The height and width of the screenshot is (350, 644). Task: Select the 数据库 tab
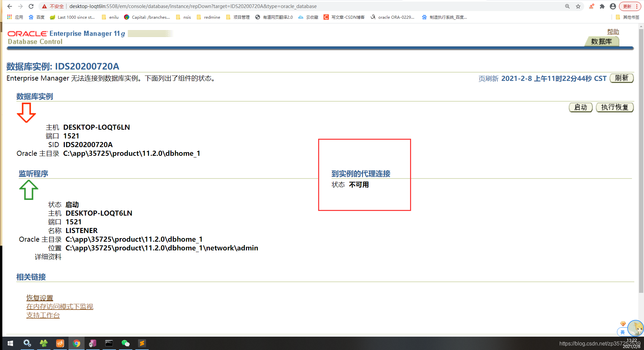[x=602, y=41]
